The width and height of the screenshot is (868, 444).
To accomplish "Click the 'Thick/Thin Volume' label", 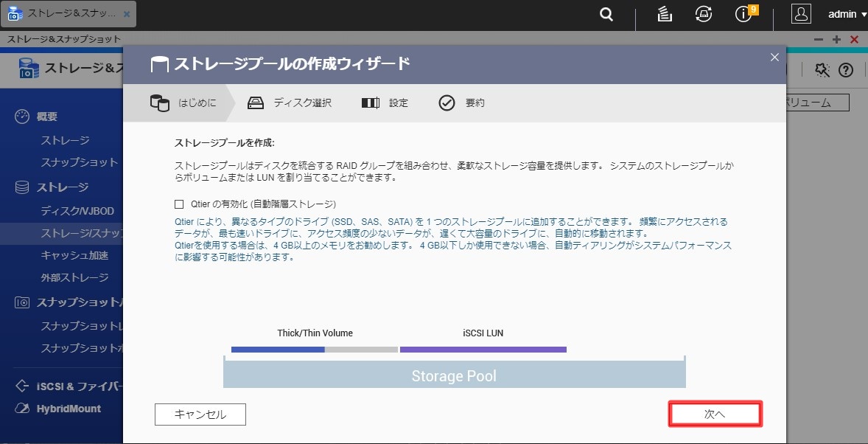I will point(315,333).
